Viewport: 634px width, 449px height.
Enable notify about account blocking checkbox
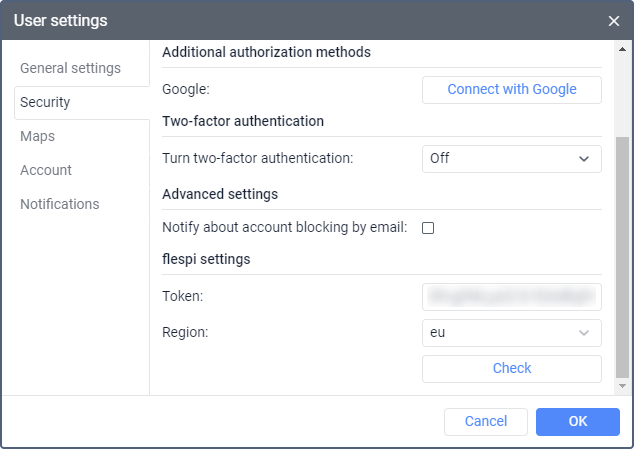(428, 228)
